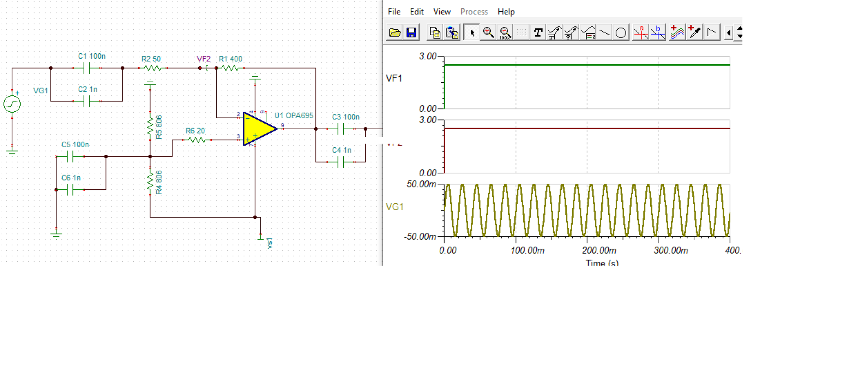Click the 200.00m time axis value
Image resolution: width=868 pixels, height=379 pixels.
(599, 250)
